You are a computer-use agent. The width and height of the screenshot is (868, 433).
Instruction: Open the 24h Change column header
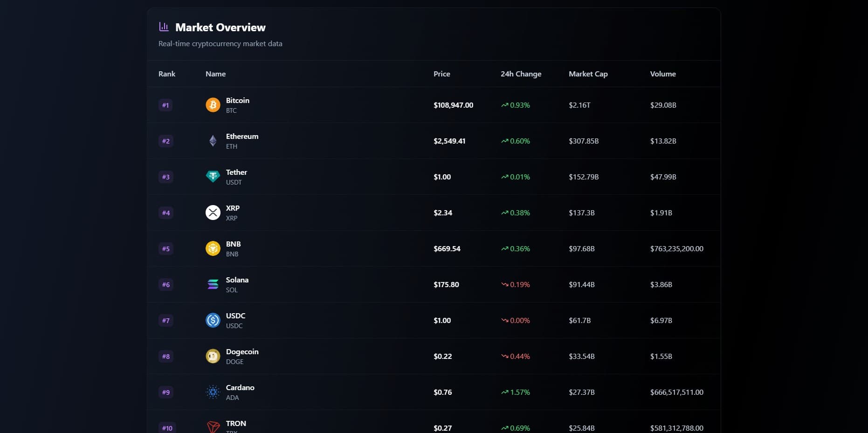(521, 74)
